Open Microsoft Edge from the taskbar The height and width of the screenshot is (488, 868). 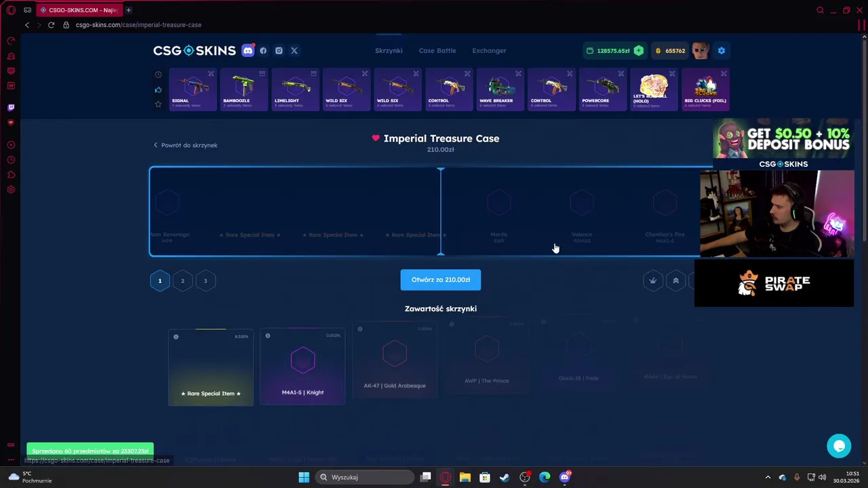[545, 477]
